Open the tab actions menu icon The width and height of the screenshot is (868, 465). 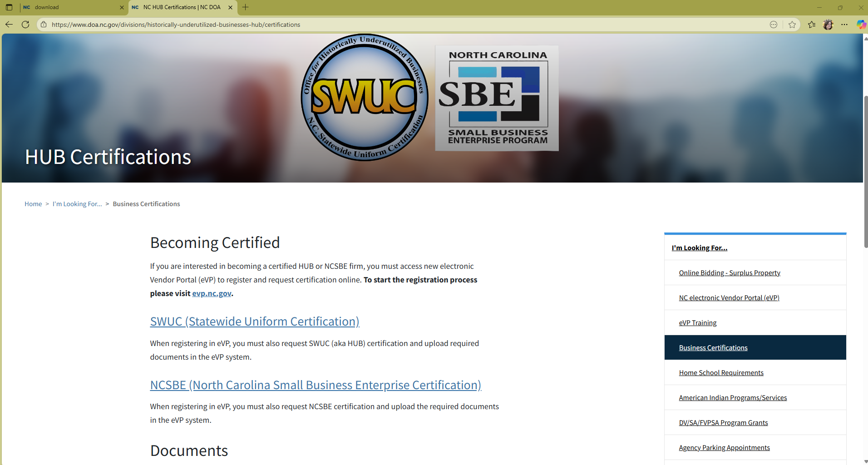(x=9, y=7)
